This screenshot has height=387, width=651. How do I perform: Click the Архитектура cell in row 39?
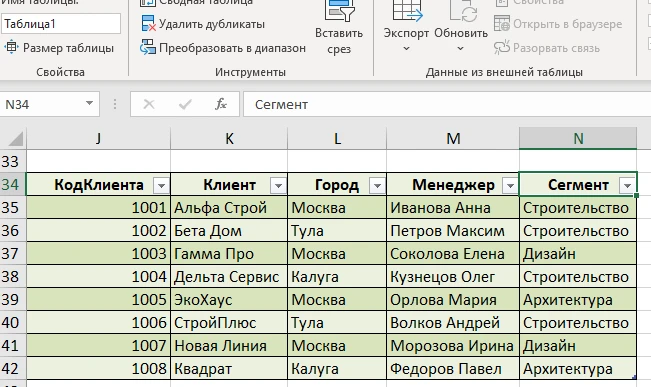[x=578, y=300]
